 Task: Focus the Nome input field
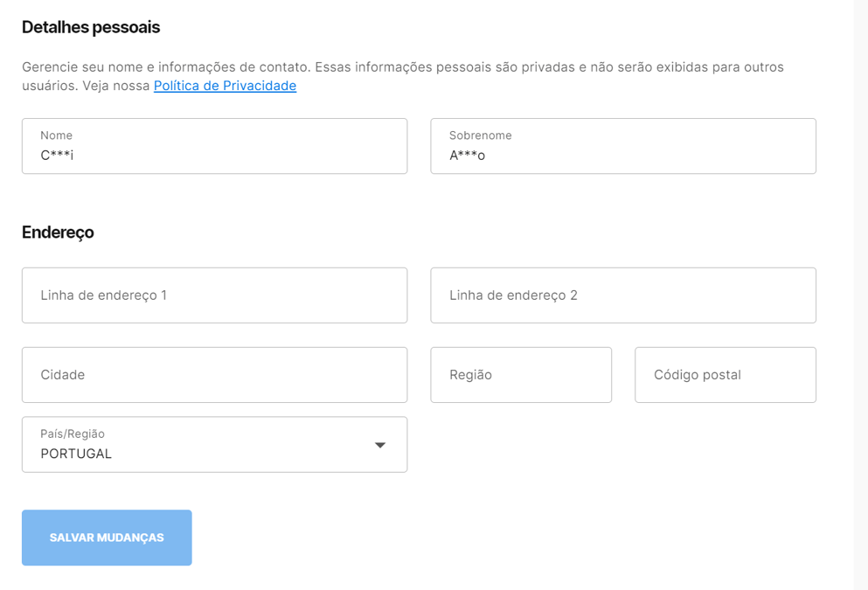215,146
